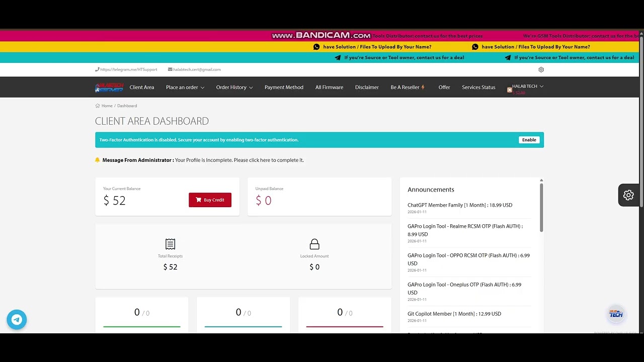Click the Dashboard breadcrumb
This screenshot has width=644, height=362.
tap(127, 106)
